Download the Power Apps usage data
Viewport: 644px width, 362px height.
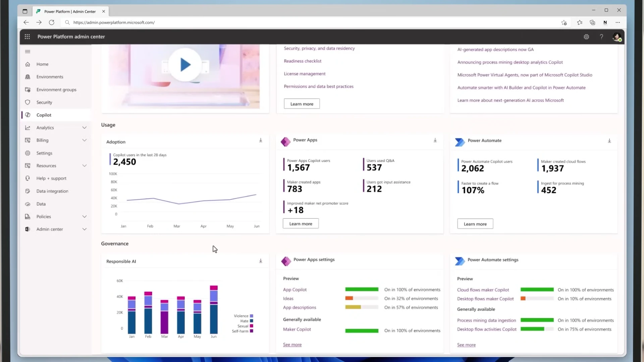click(435, 140)
